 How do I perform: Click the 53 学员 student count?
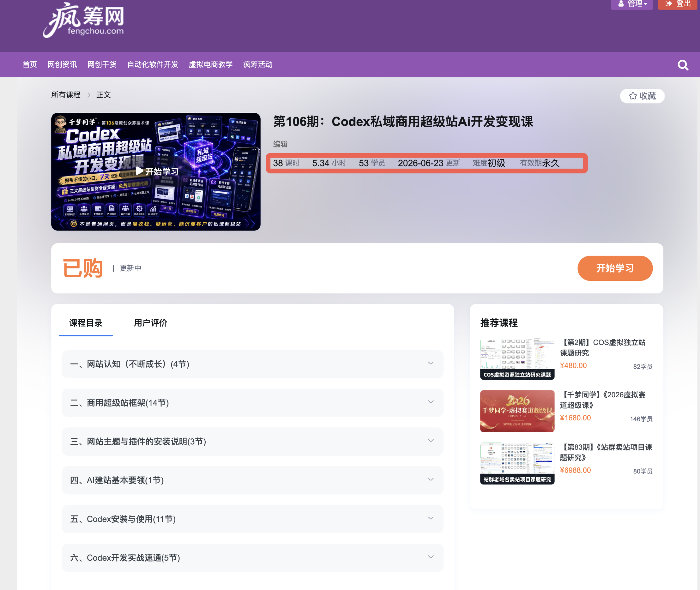[x=372, y=163]
